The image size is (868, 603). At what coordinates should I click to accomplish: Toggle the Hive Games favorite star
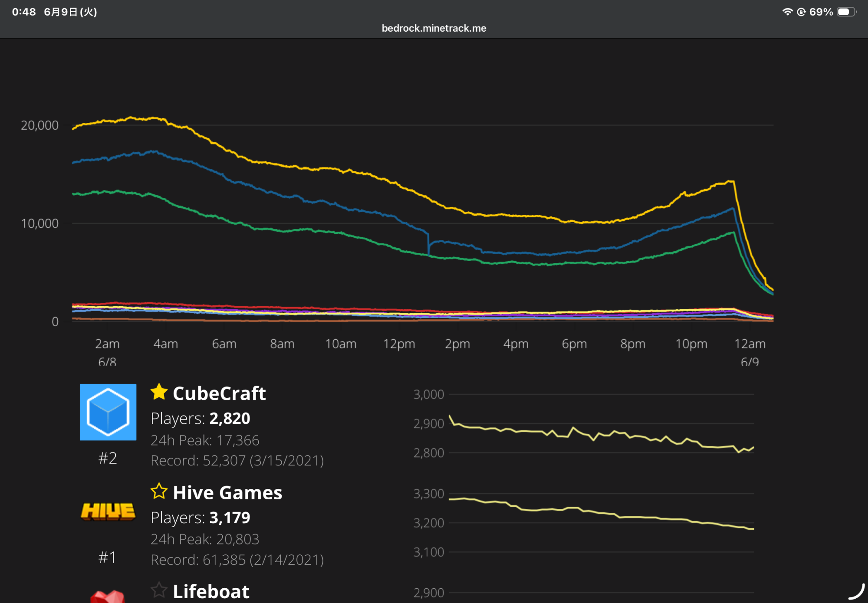tap(159, 491)
